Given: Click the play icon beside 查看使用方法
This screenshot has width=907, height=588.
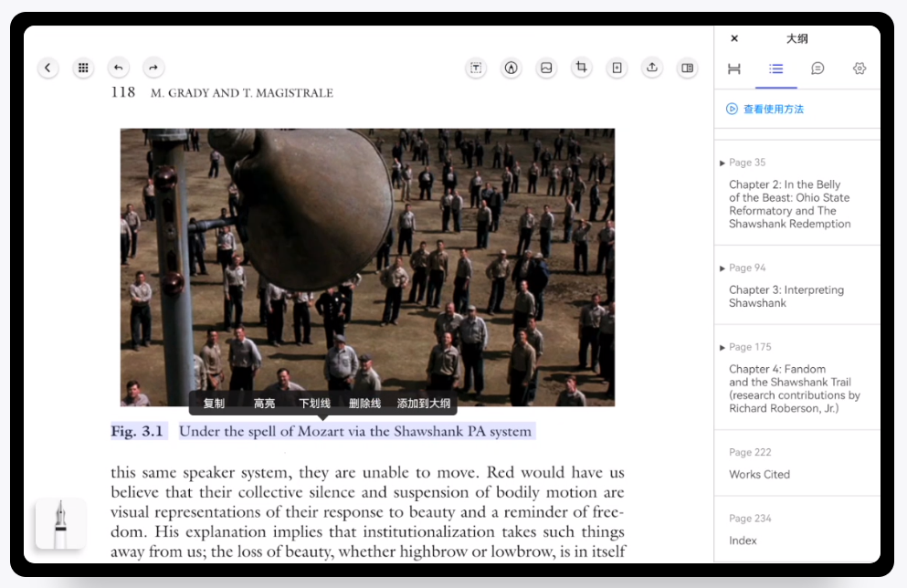Looking at the screenshot, I should pyautogui.click(x=732, y=109).
